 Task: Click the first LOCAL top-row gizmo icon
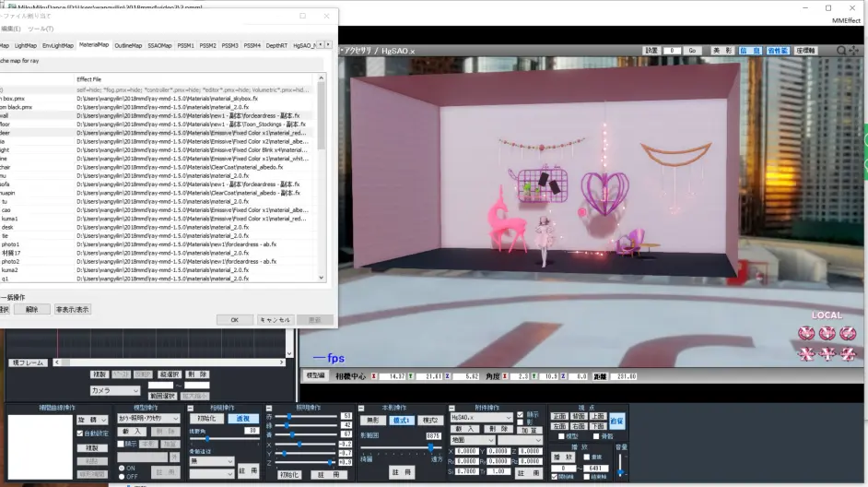point(806,333)
